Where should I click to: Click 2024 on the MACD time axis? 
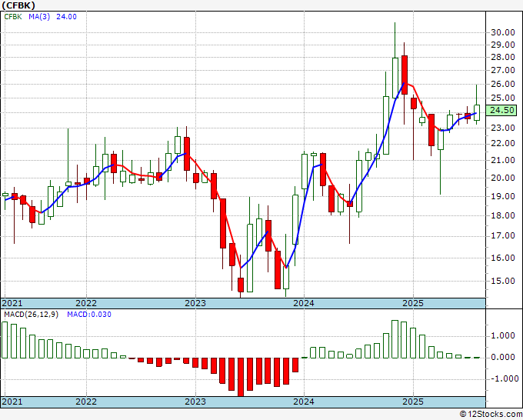[x=304, y=402]
